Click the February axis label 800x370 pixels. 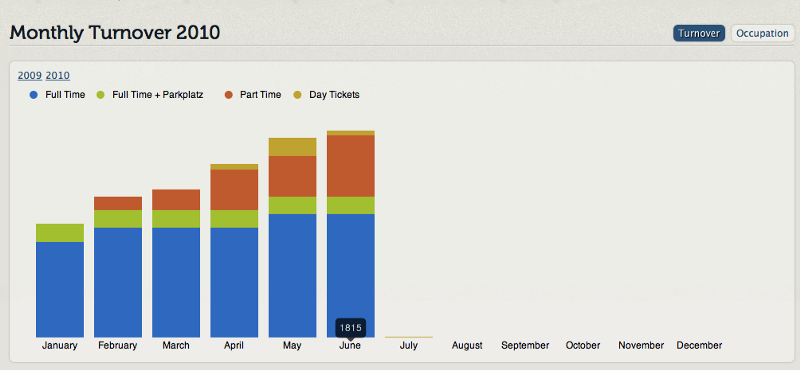pyautogui.click(x=118, y=346)
